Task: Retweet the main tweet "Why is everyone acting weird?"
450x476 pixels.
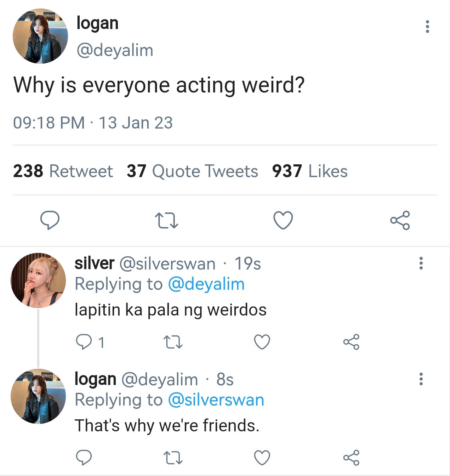Action: tap(166, 220)
